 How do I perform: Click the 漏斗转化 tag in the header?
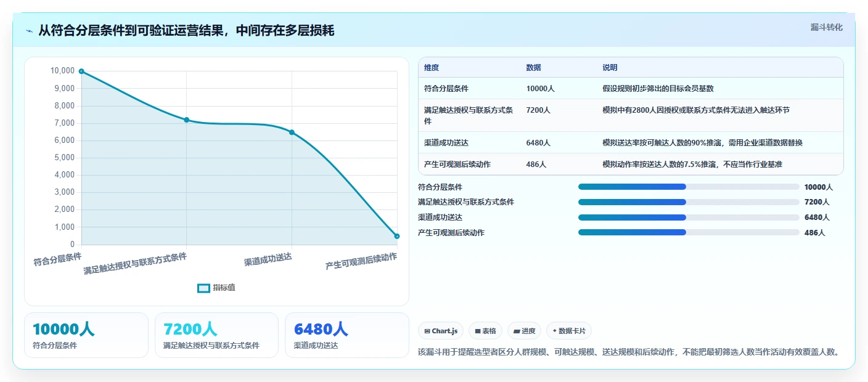826,27
